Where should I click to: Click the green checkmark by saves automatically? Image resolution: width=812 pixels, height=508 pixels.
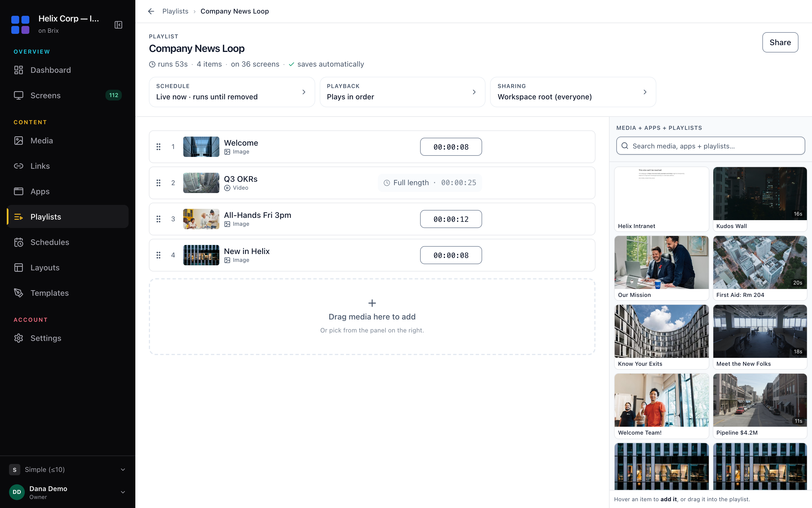pyautogui.click(x=292, y=64)
